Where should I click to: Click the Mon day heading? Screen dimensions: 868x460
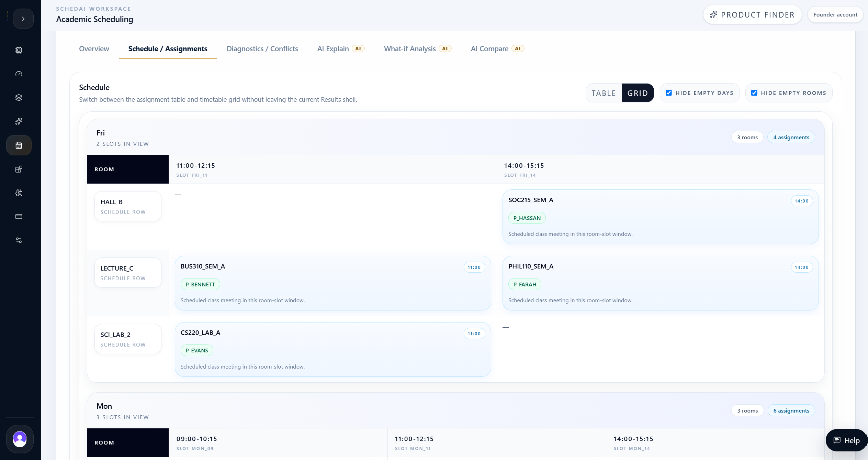(104, 406)
